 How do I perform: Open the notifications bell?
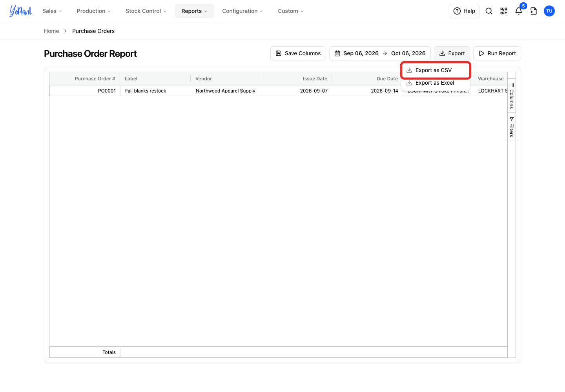(519, 11)
